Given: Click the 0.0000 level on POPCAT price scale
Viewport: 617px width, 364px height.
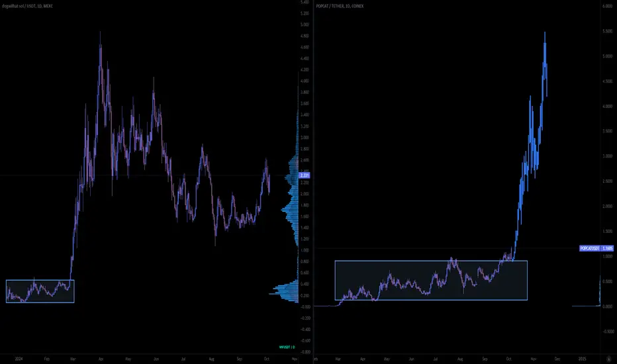Looking at the screenshot, I should point(607,306).
